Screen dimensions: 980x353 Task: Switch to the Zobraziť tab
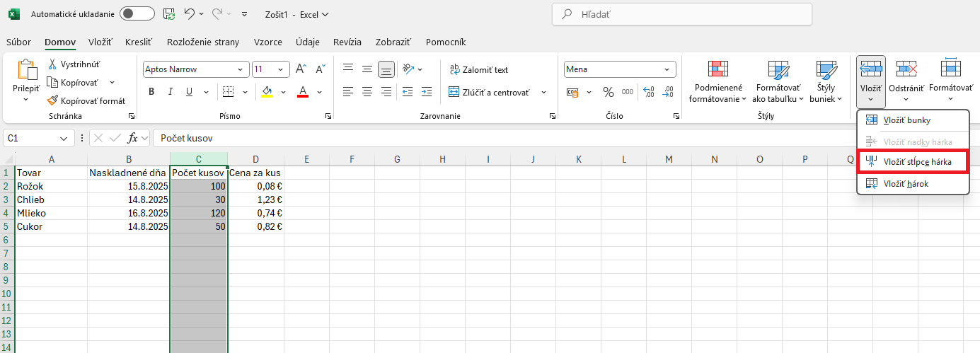point(393,42)
